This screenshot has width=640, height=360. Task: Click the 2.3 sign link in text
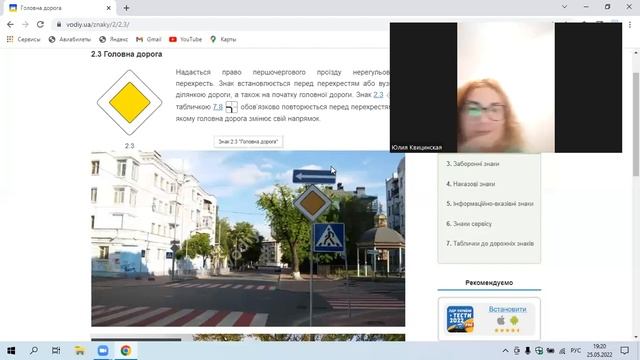pyautogui.click(x=378, y=95)
